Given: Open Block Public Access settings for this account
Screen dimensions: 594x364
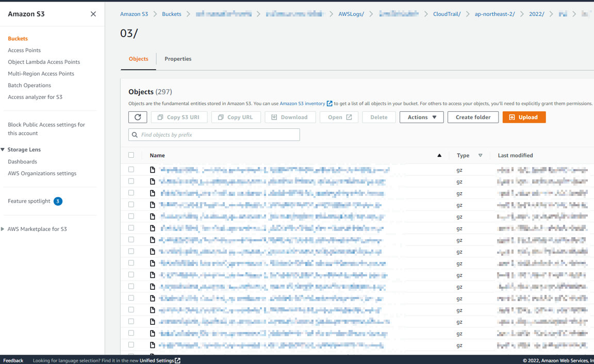Looking at the screenshot, I should coord(46,129).
